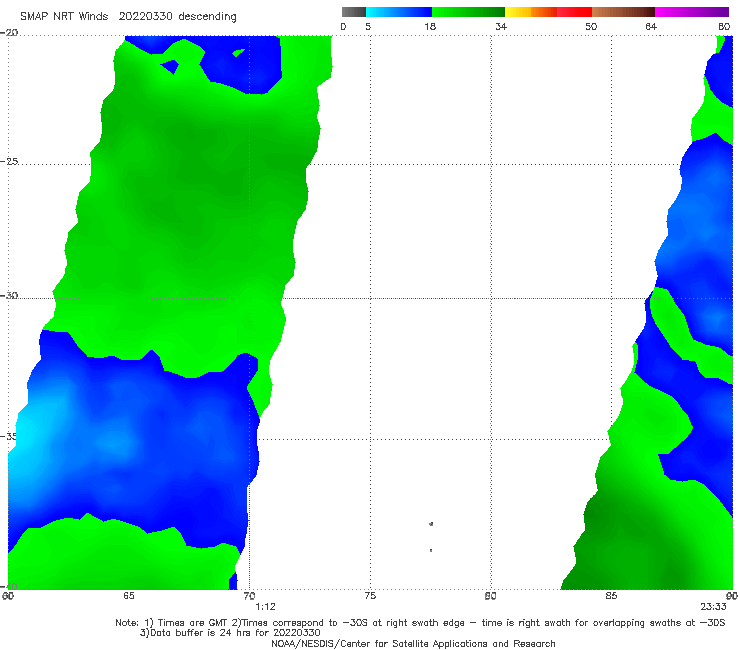Screen dimensions: 740x650
Task: Click the note "3)Data buffer is 24 hrs"
Action: (230, 633)
